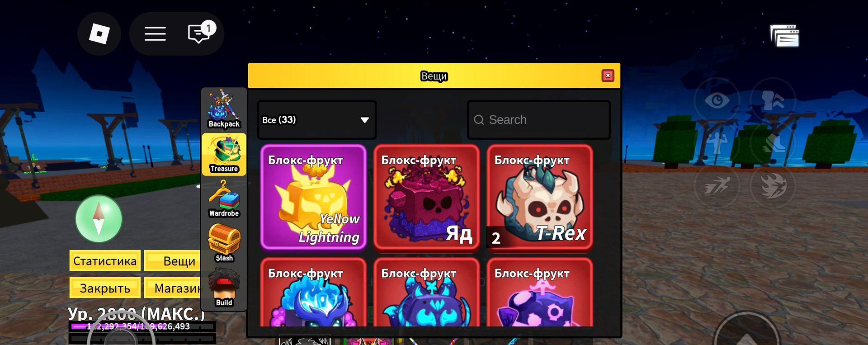Viewport: 868px width, 345px height.
Task: Select the Treasure tab
Action: (x=224, y=154)
